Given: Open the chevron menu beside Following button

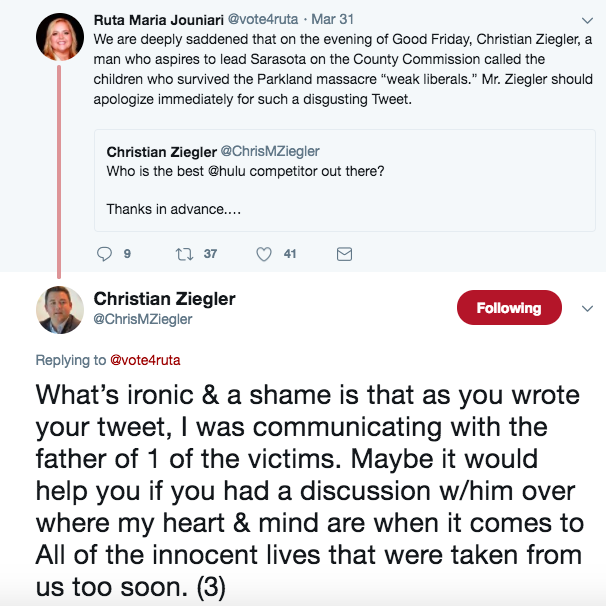Looking at the screenshot, I should (x=587, y=309).
